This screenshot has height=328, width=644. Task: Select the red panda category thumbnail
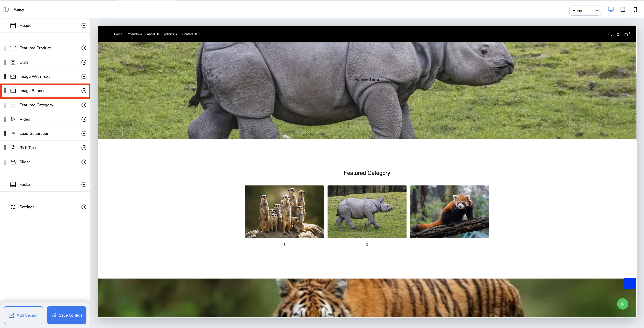449,212
